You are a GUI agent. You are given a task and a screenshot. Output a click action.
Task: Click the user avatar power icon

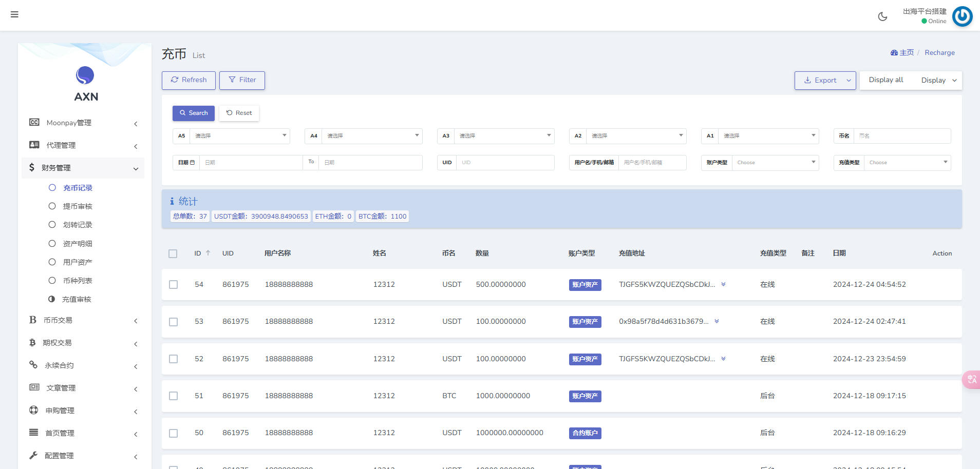tap(962, 16)
